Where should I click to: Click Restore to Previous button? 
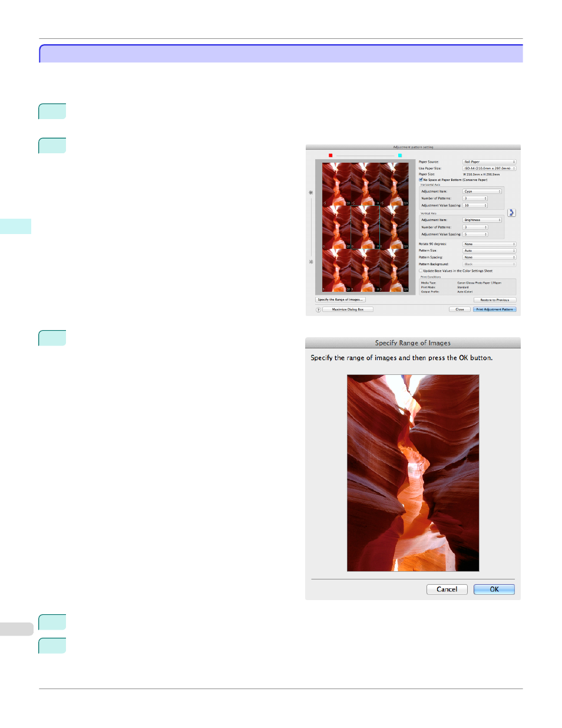pos(495,300)
